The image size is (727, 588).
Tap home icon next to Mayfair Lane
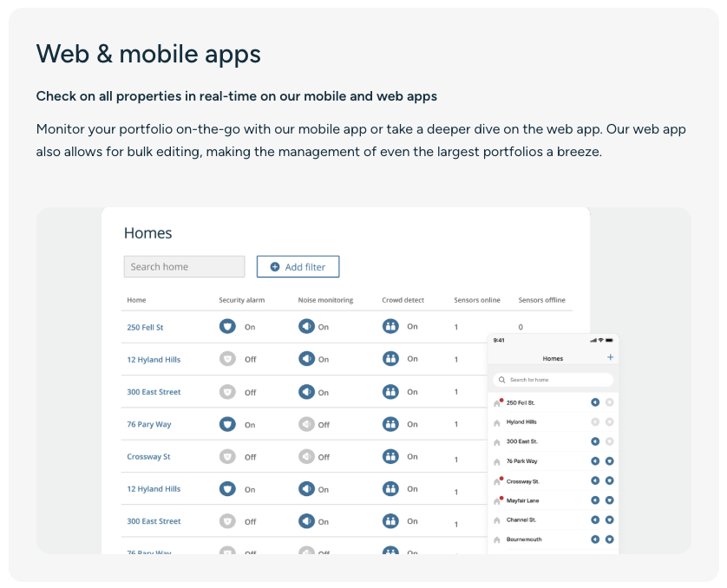pos(497,501)
